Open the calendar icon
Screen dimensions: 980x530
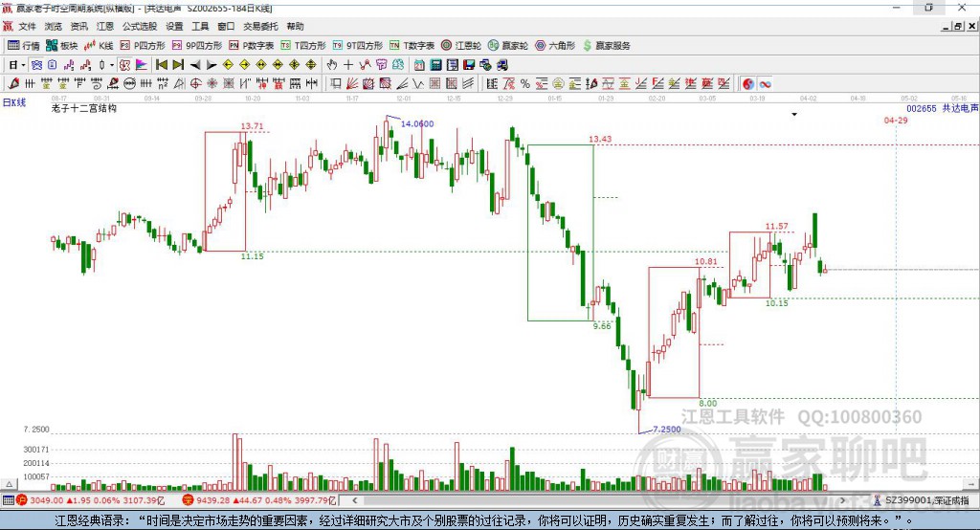[x=419, y=65]
